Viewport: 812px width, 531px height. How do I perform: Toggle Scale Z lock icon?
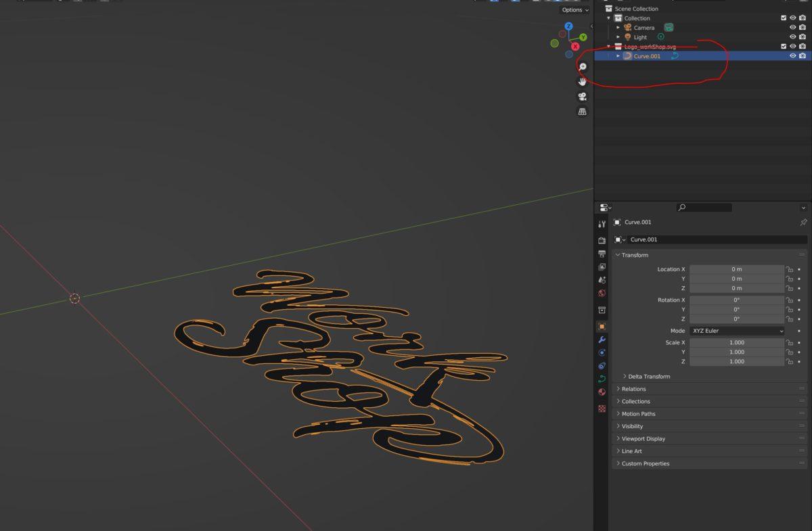click(x=789, y=361)
